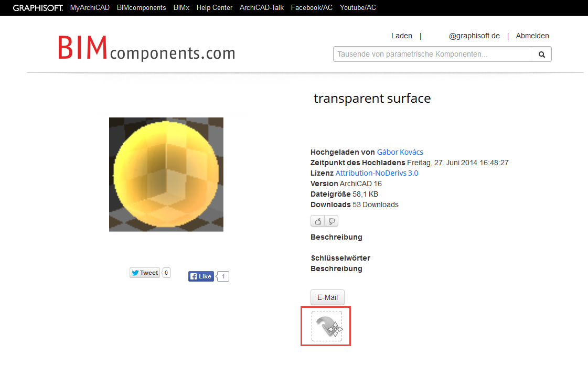588x366 pixels.
Task: Click the Abmelden logout link
Action: pos(532,36)
